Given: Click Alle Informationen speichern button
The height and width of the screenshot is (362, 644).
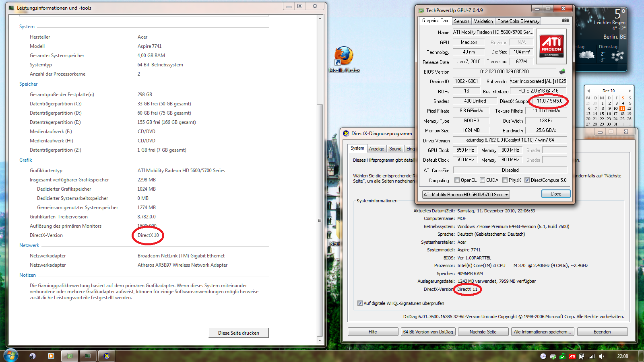Looking at the screenshot, I should tap(543, 332).
